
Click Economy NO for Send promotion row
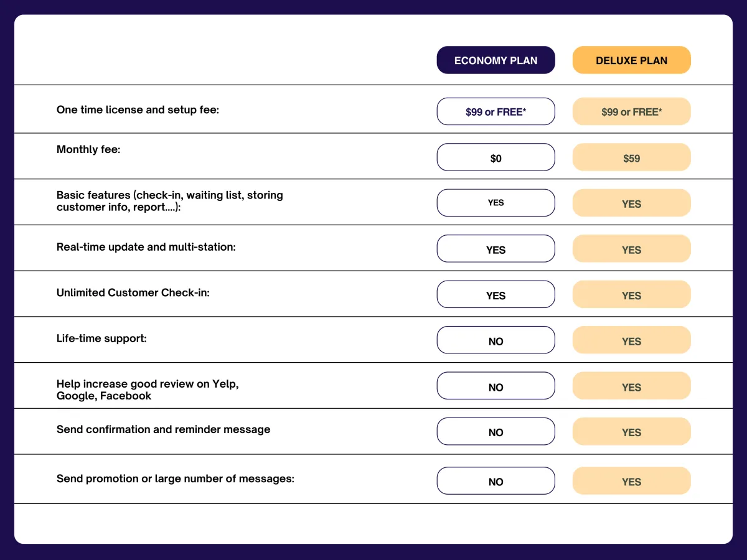pyautogui.click(x=496, y=482)
